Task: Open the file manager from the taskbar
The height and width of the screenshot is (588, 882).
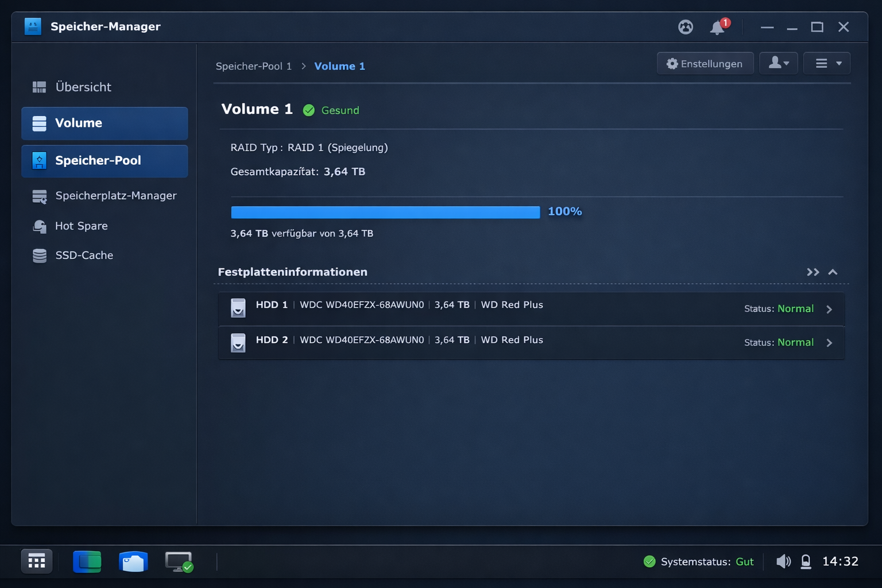Action: pos(133,561)
